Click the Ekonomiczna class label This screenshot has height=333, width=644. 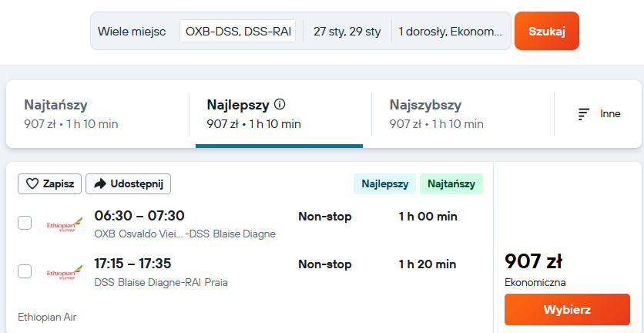tap(535, 282)
